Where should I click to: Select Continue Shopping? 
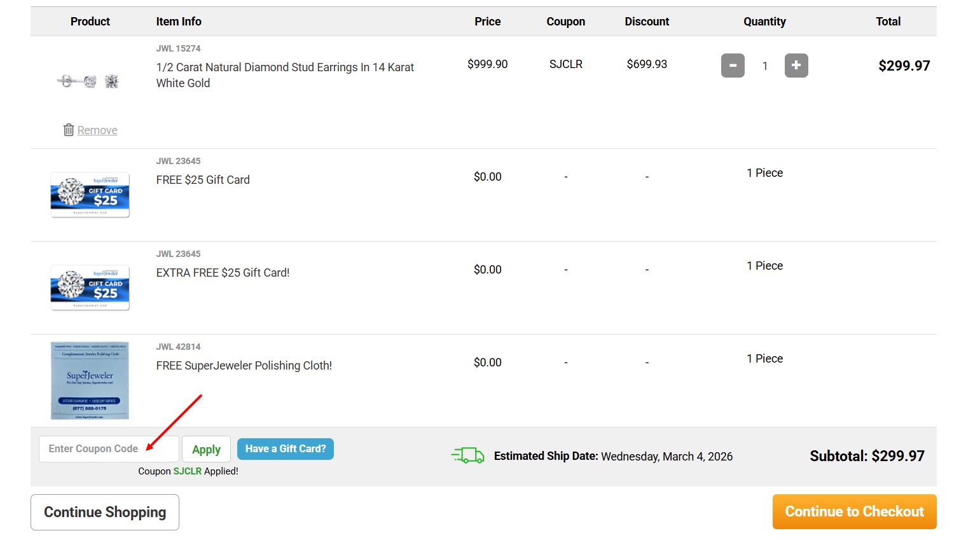(104, 511)
